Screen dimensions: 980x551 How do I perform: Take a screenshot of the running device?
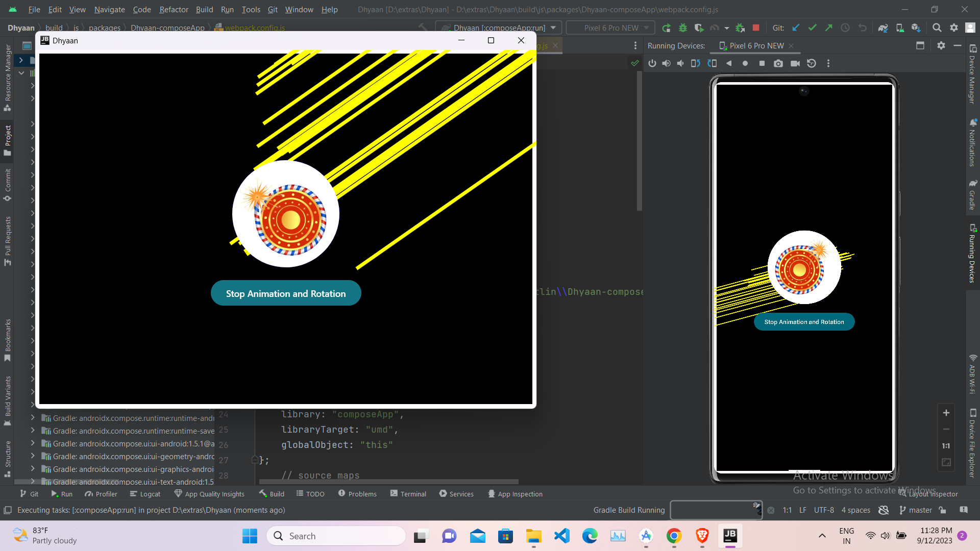click(x=779, y=63)
